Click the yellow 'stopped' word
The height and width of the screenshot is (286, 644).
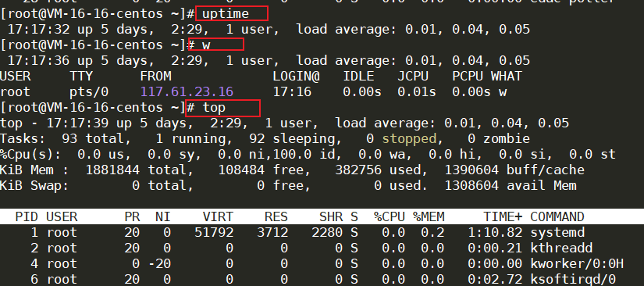(409, 138)
